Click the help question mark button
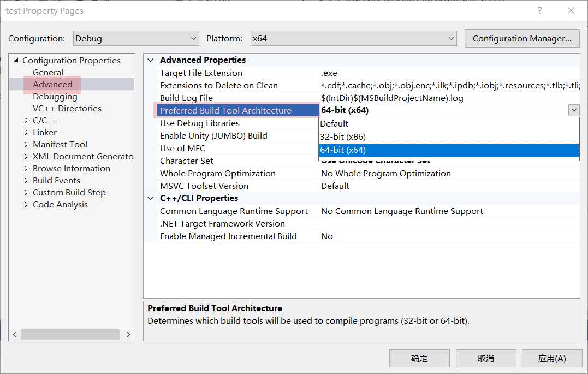This screenshot has height=374, width=588. click(x=539, y=10)
